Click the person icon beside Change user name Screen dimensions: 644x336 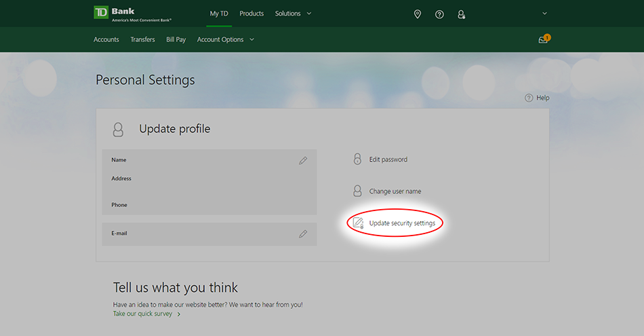(357, 191)
